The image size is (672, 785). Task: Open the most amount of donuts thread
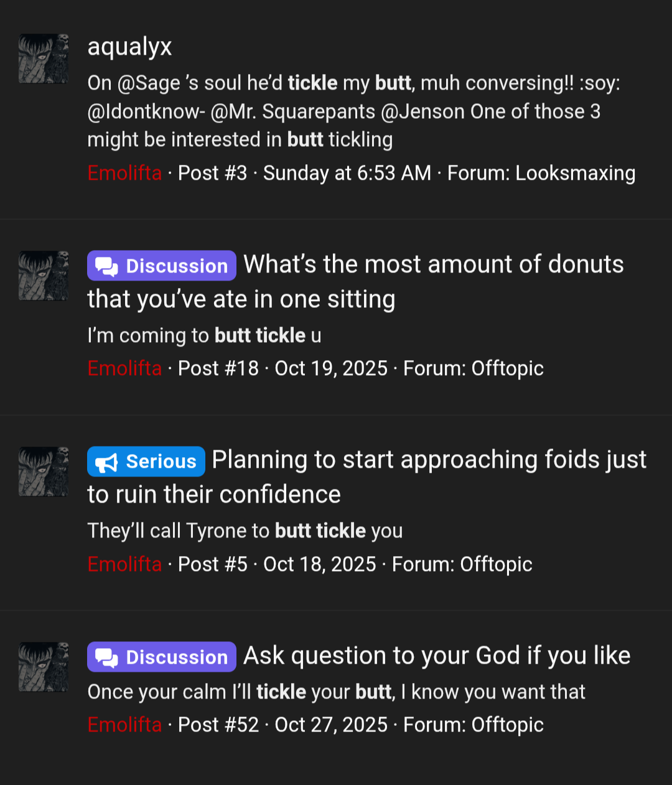point(355,282)
